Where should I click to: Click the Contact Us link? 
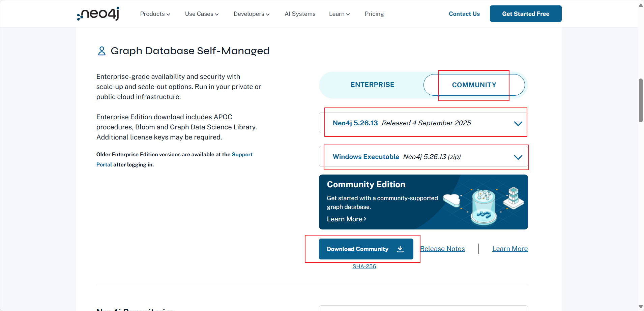464,14
